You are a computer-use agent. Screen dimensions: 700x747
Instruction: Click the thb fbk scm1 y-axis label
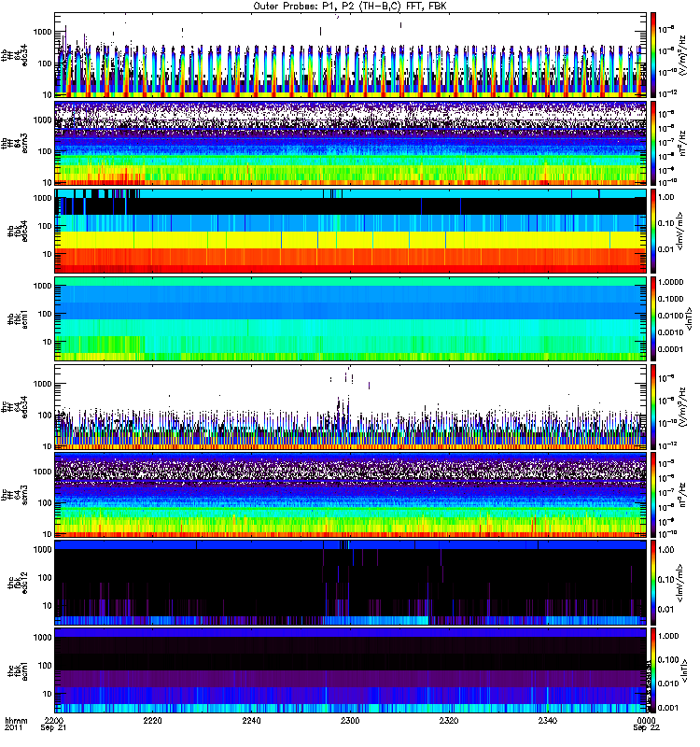(17, 317)
